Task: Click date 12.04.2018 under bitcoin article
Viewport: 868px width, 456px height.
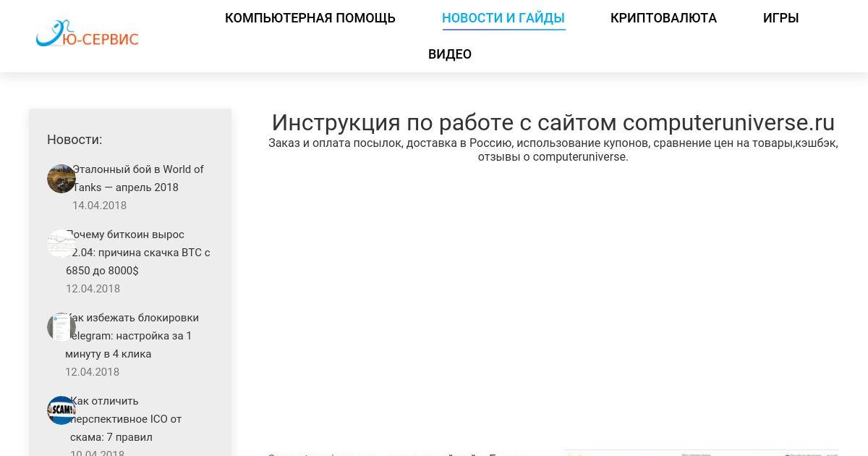Action: [x=93, y=289]
